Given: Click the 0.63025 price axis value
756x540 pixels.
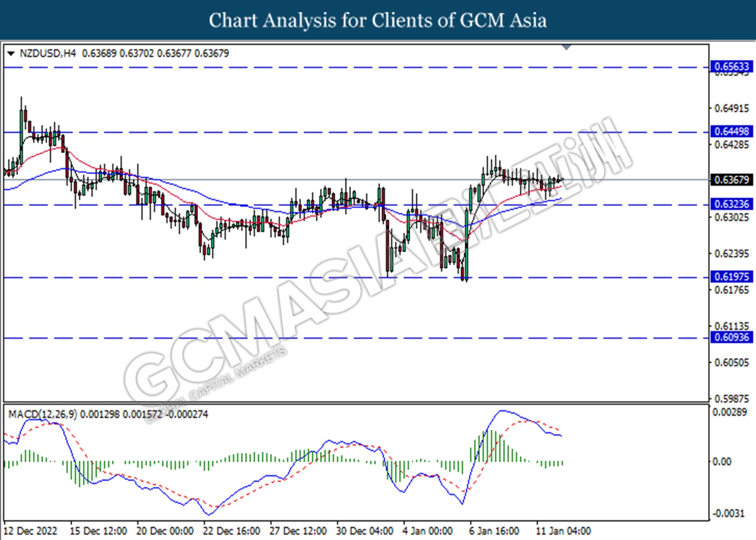Looking at the screenshot, I should coord(731,217).
